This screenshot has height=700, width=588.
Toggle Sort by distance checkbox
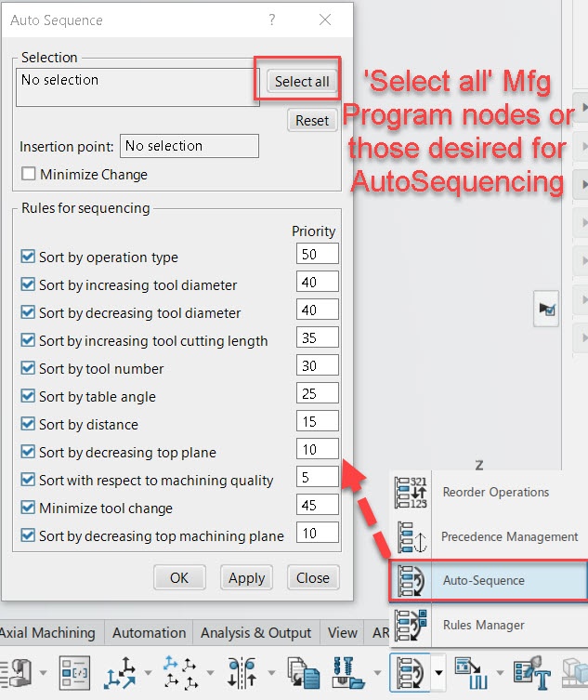(x=28, y=424)
